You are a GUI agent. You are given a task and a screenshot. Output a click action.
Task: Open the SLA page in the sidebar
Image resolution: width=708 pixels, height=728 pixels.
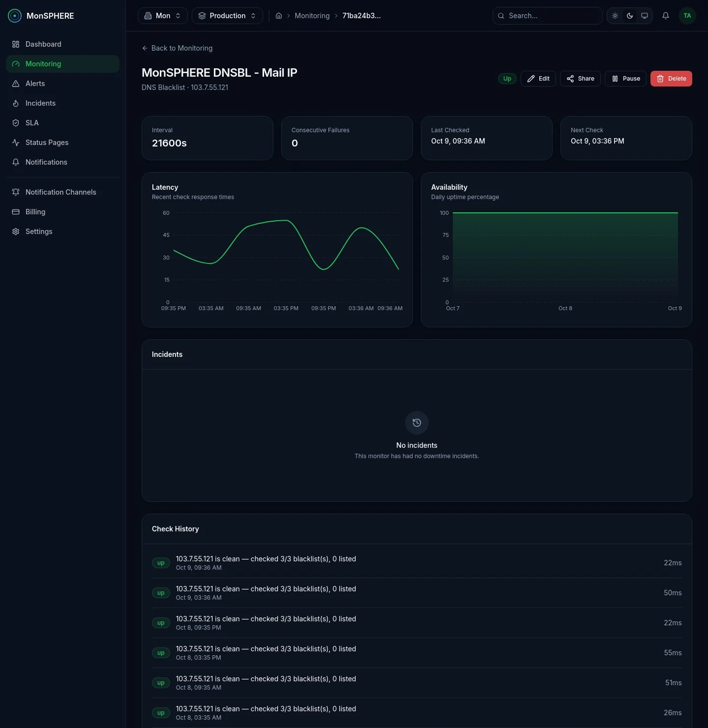point(62,123)
